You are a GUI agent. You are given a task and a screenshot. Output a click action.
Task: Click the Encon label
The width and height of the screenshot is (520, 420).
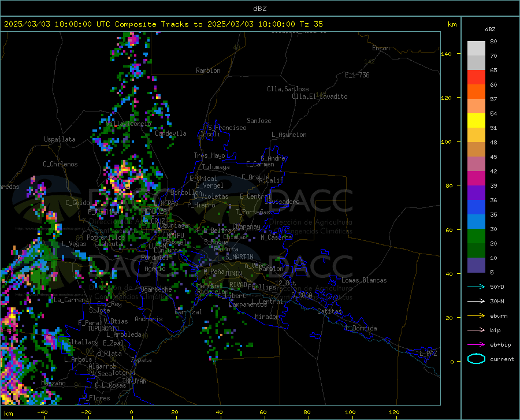[x=381, y=48]
